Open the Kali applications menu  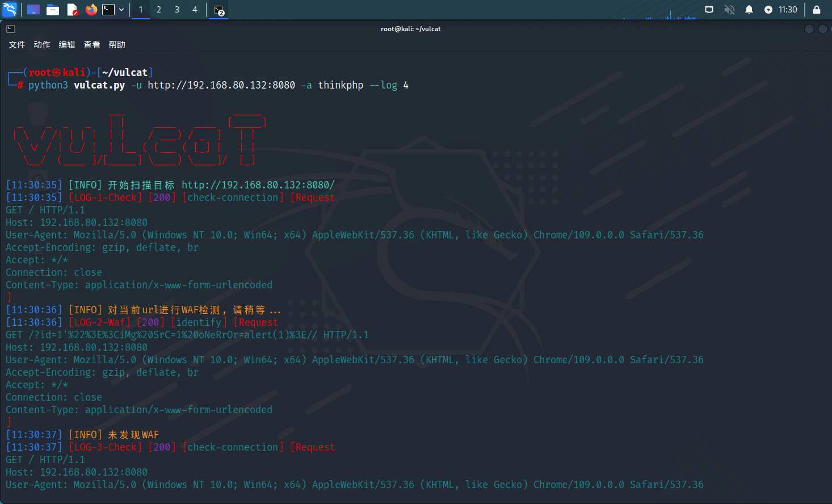pos(10,10)
